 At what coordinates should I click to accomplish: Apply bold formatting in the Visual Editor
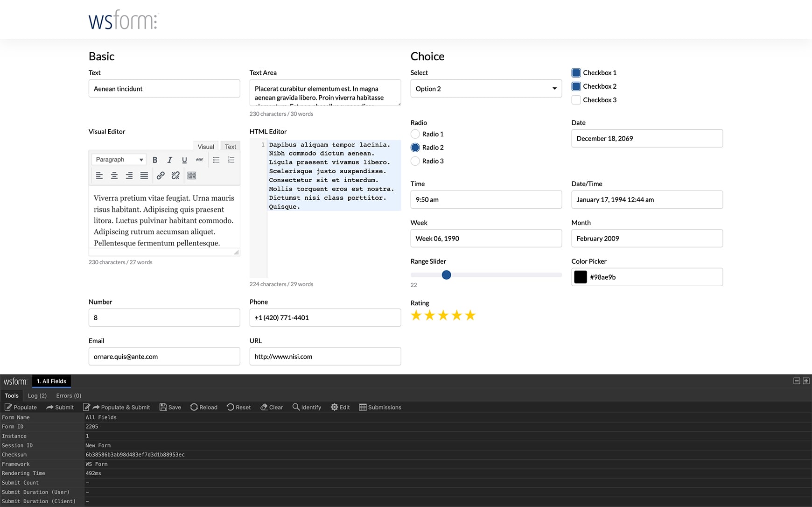[x=155, y=160]
